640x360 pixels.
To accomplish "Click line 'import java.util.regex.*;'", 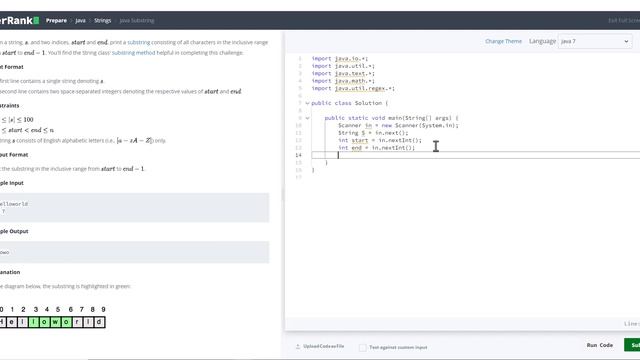I will pyautogui.click(x=353, y=88).
